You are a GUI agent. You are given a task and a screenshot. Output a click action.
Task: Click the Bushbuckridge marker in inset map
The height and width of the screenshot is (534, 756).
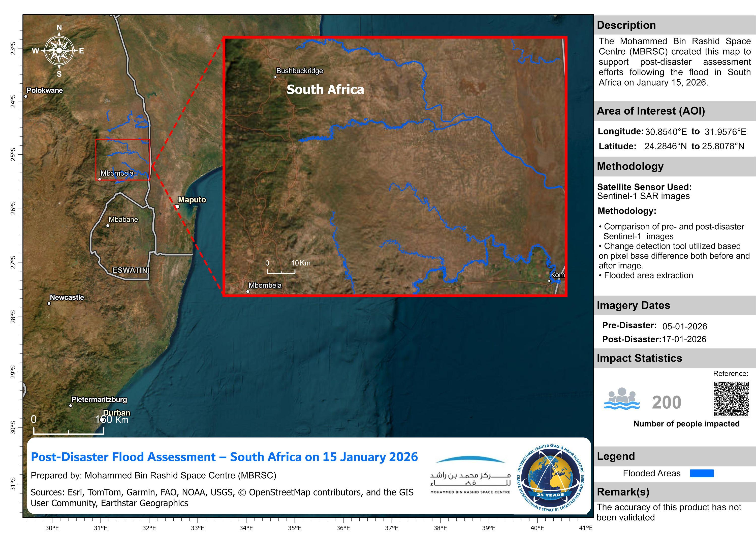(x=276, y=77)
